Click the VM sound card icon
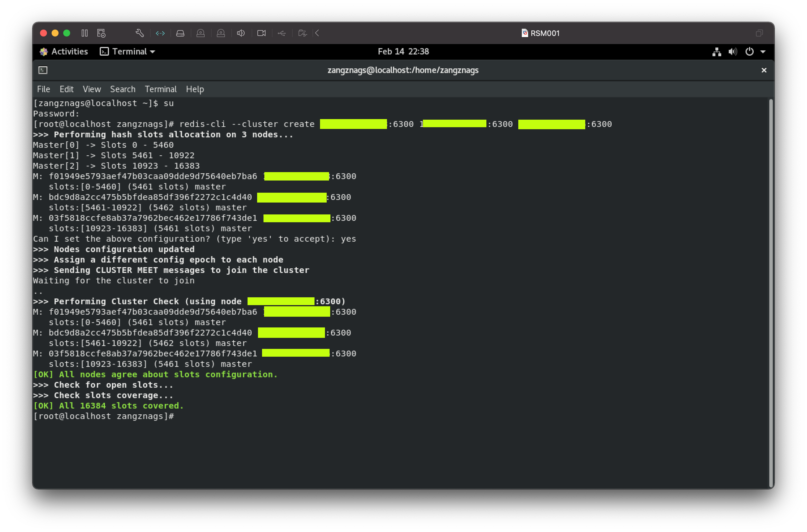 point(241,33)
